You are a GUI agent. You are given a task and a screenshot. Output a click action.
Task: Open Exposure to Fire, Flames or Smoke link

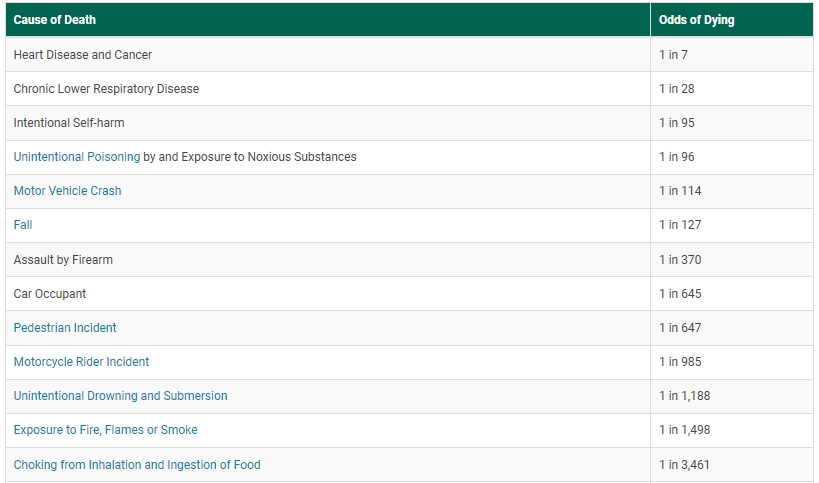pos(106,430)
